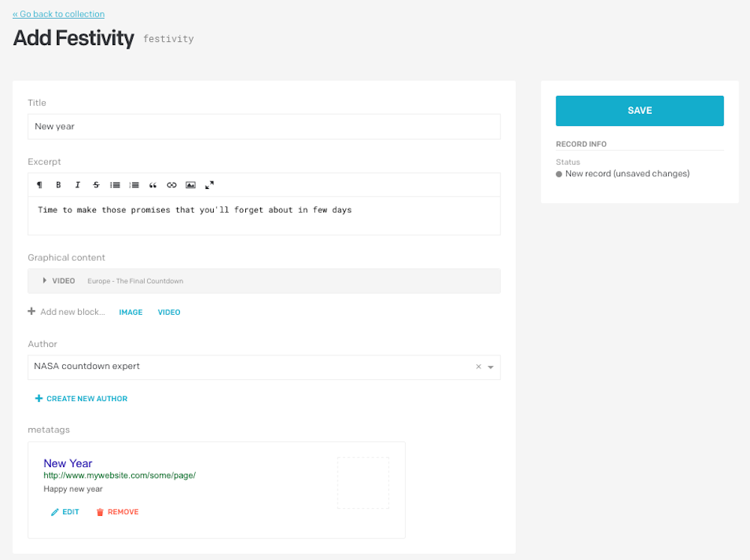Screen dimensions: 750x560
Task: Go back to collection
Action: [58, 14]
